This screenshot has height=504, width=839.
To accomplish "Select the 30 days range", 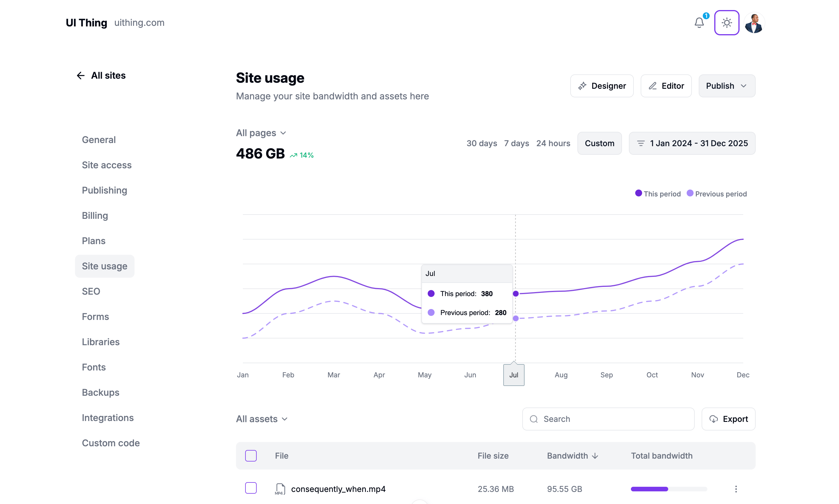I will (481, 143).
